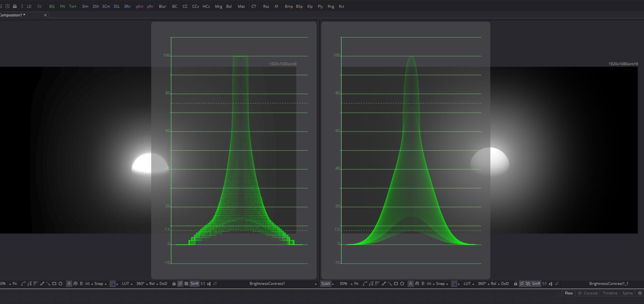Add pEmitter using pEm button
The image size is (644, 304).
click(139, 6)
